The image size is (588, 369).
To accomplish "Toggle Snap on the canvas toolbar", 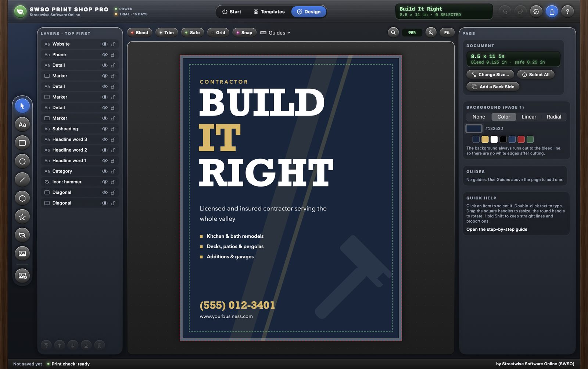I will tap(244, 32).
